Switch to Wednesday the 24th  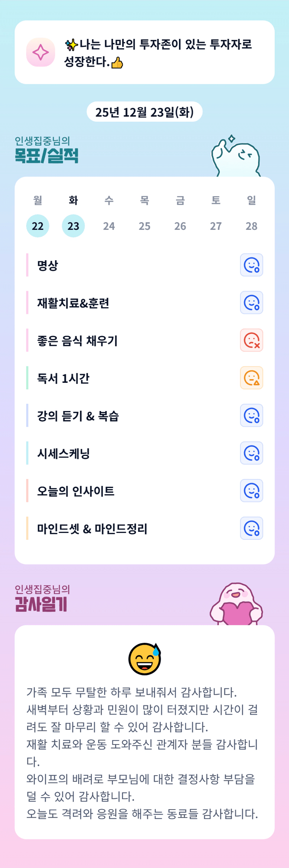[x=109, y=226]
